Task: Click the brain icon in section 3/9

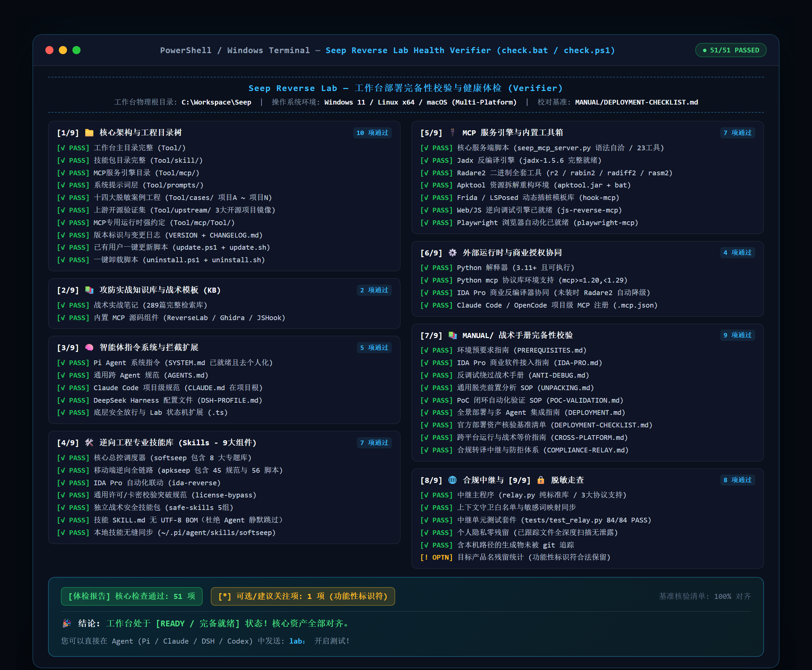Action: tap(89, 347)
